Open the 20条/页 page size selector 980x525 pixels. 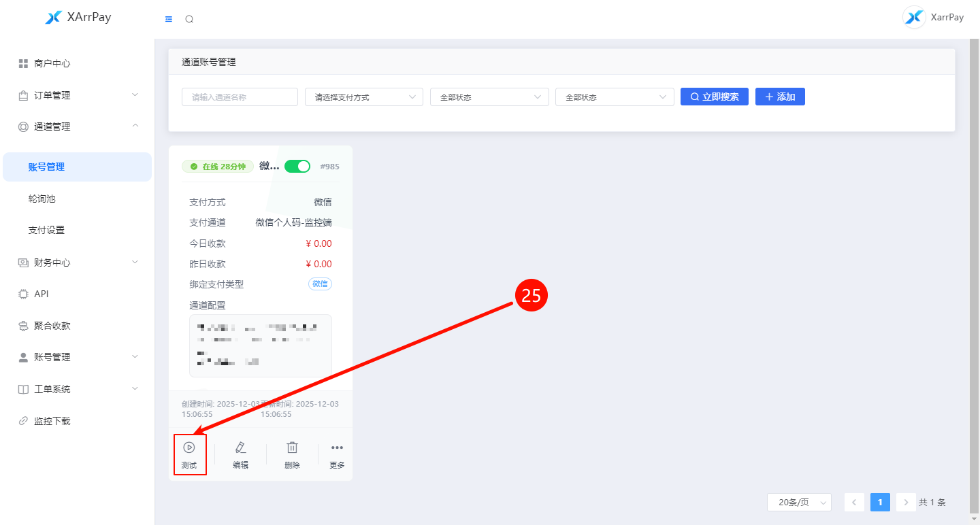[799, 502]
